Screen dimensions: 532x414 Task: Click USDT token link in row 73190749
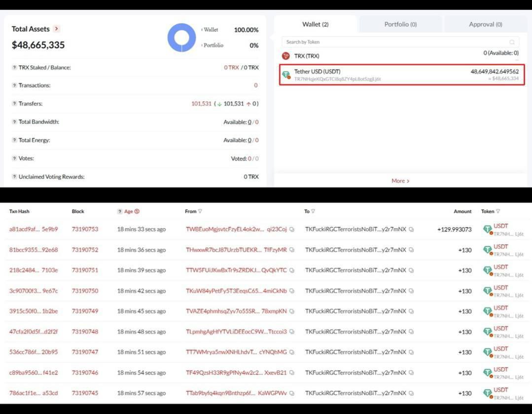coord(501,308)
